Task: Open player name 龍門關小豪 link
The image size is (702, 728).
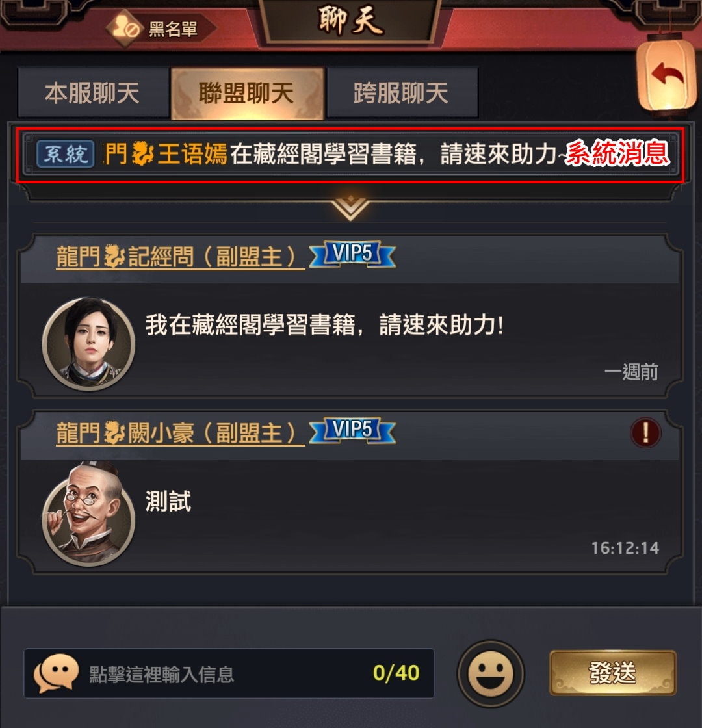Action: (x=181, y=433)
